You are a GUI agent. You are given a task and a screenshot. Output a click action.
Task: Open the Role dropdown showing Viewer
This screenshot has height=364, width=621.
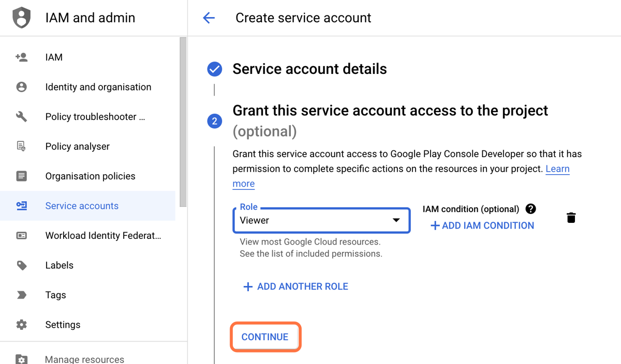tap(321, 220)
